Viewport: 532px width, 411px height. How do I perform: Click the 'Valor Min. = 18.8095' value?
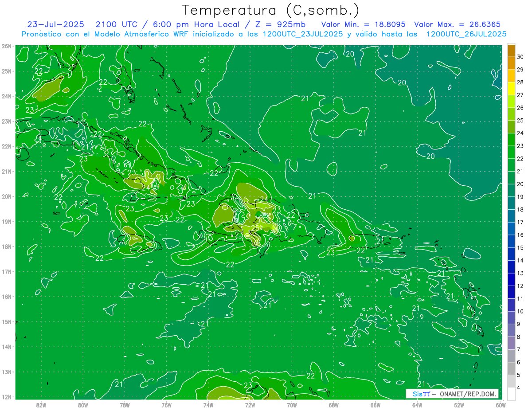[x=364, y=24]
